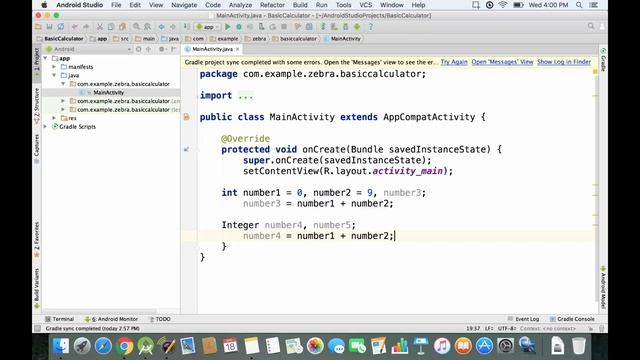This screenshot has width=640, height=360.
Task: Click Hide Project panel icon
Action: pyautogui.click(x=173, y=49)
